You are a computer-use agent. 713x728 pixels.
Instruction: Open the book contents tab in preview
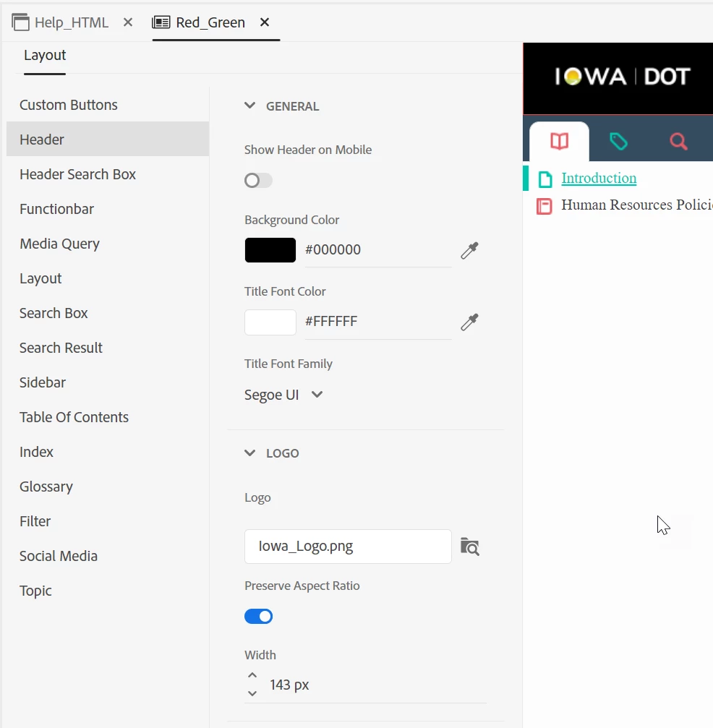coord(559,141)
